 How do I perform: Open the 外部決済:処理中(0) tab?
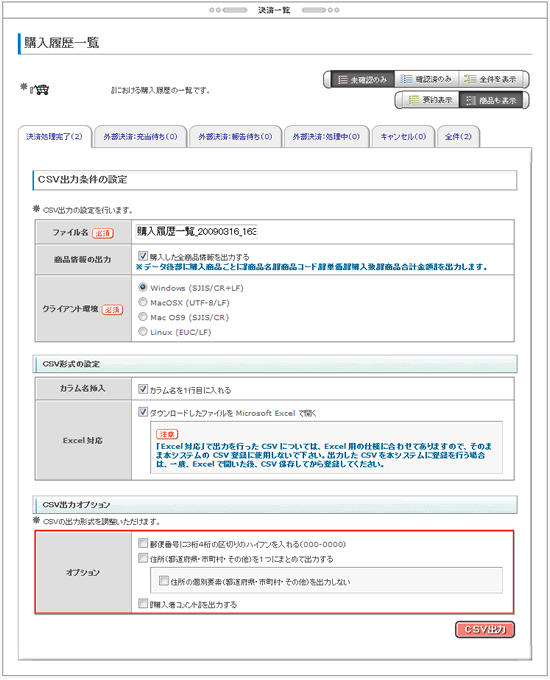click(326, 137)
